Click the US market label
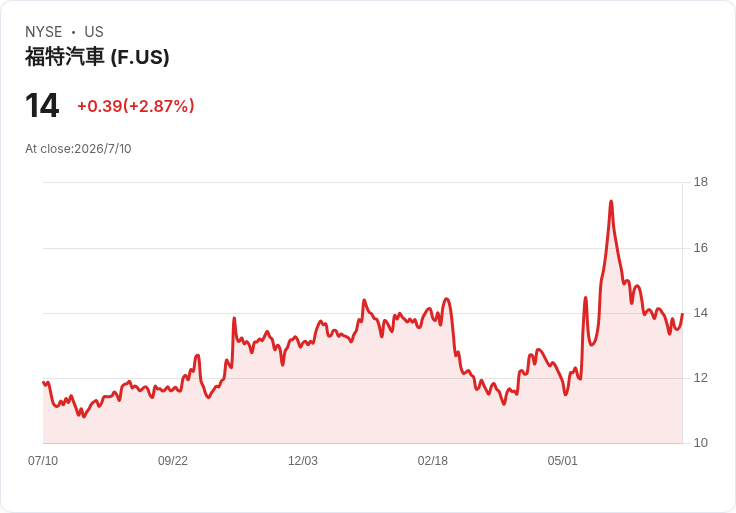 pyautogui.click(x=94, y=32)
